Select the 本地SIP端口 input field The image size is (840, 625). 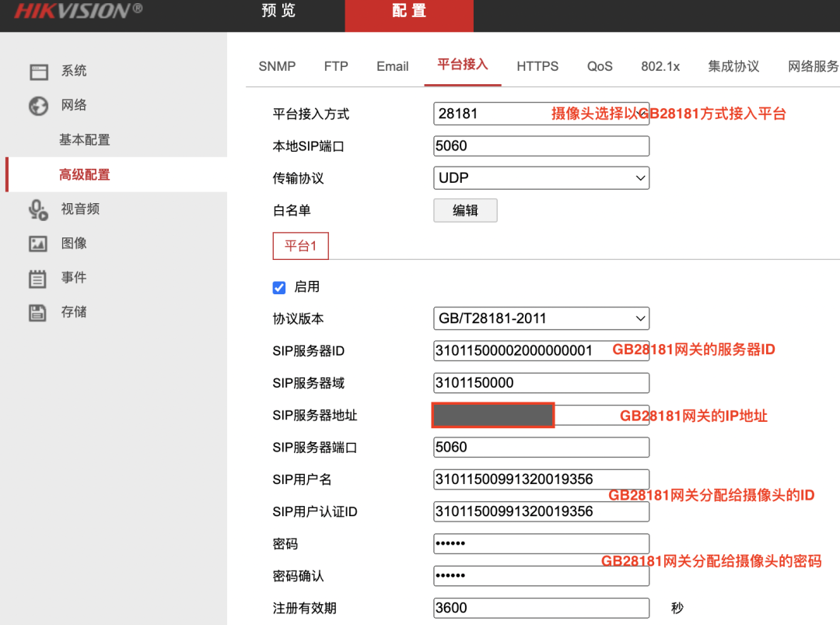click(541, 146)
